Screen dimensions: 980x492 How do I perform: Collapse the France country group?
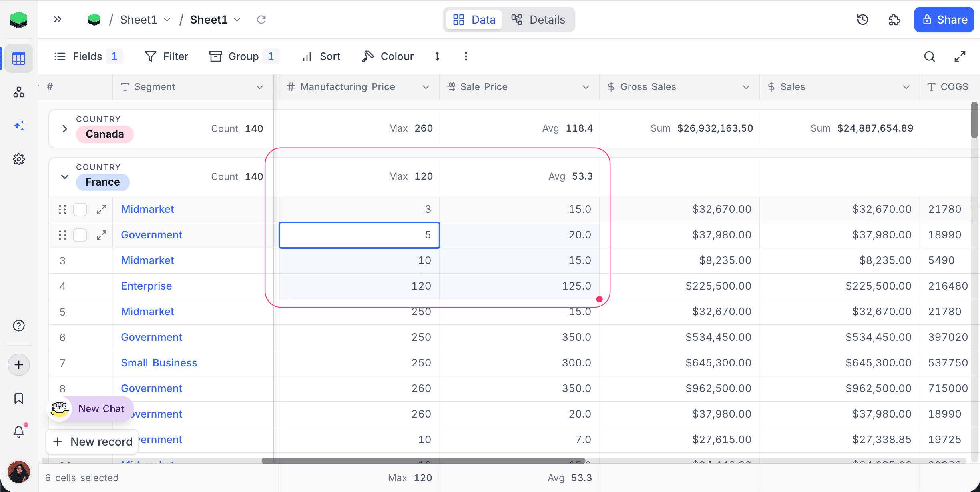coord(64,176)
